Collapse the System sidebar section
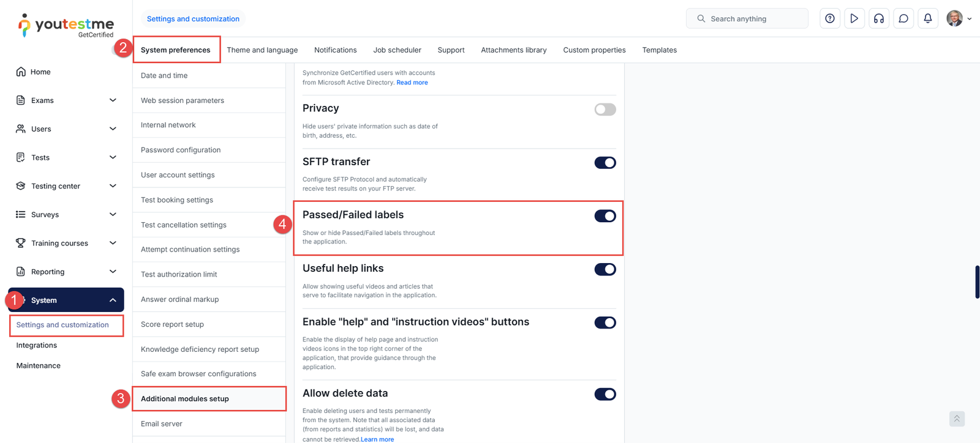The height and width of the screenshot is (443, 980). (x=113, y=300)
